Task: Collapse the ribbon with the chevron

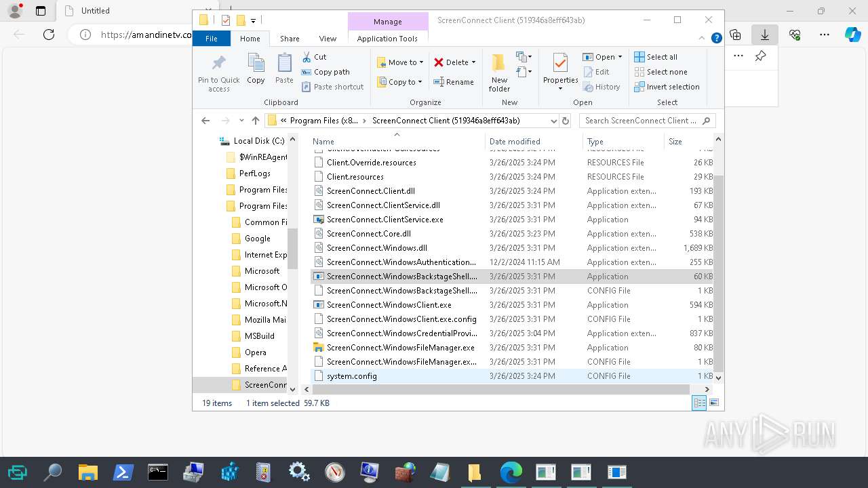Action: (x=703, y=39)
